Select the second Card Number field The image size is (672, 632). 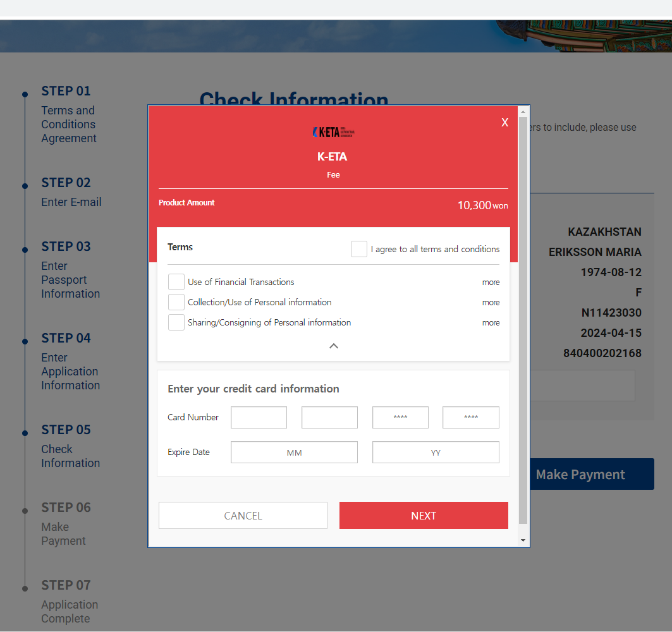click(x=329, y=418)
